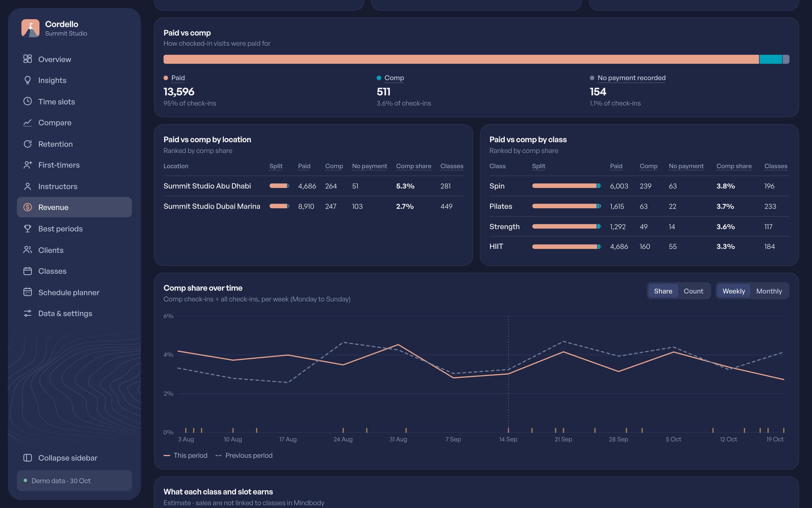Click the teal Comp segment of the bar
The image size is (812, 508).
click(770, 59)
